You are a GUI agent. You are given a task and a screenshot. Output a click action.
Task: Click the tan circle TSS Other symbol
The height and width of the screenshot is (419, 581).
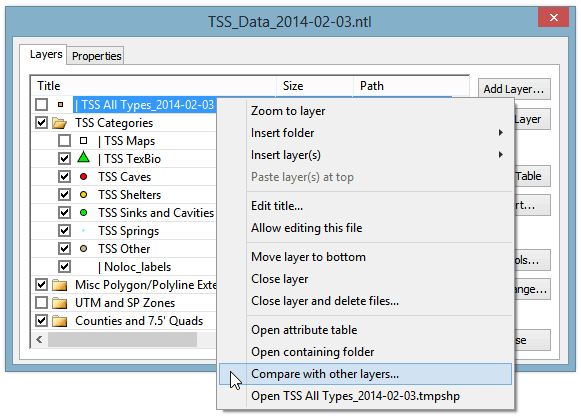(83, 249)
